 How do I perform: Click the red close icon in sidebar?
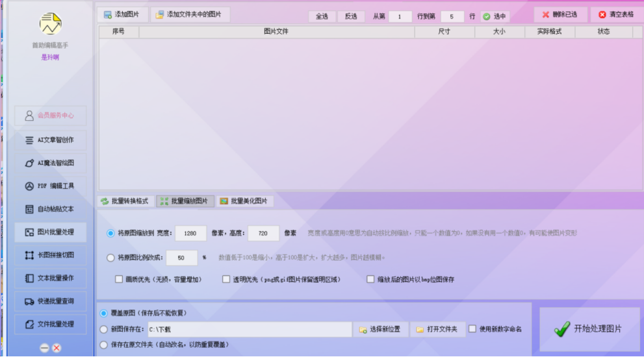[57, 348]
